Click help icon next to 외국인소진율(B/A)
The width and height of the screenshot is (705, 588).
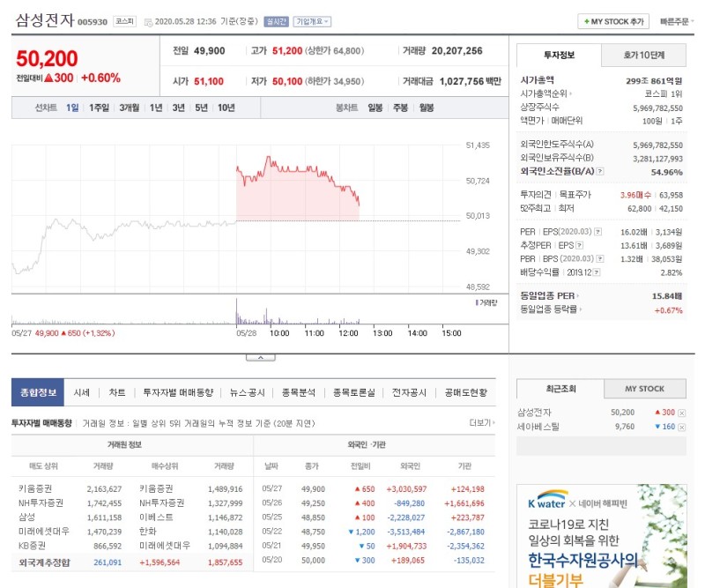click(x=600, y=171)
